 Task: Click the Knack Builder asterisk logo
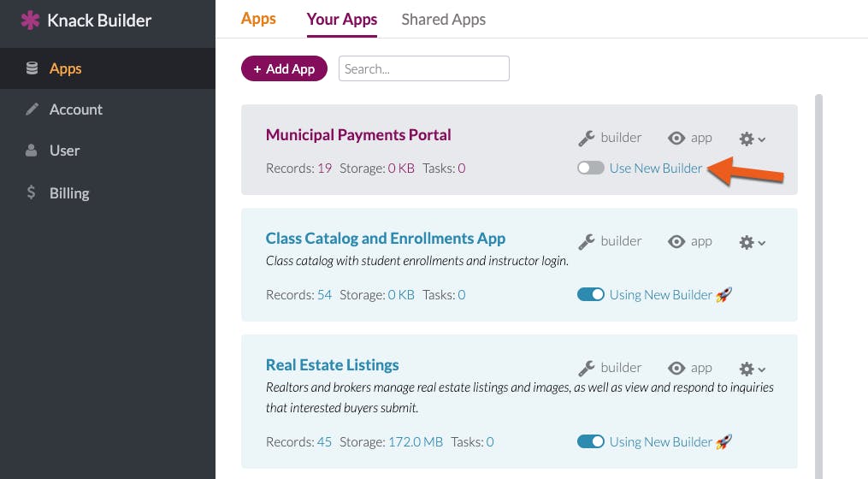[30, 21]
